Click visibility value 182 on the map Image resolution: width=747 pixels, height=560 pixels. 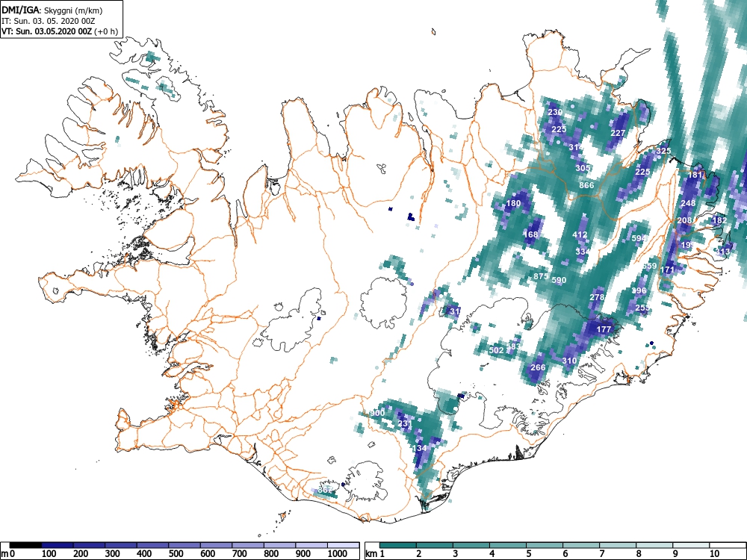pos(719,220)
